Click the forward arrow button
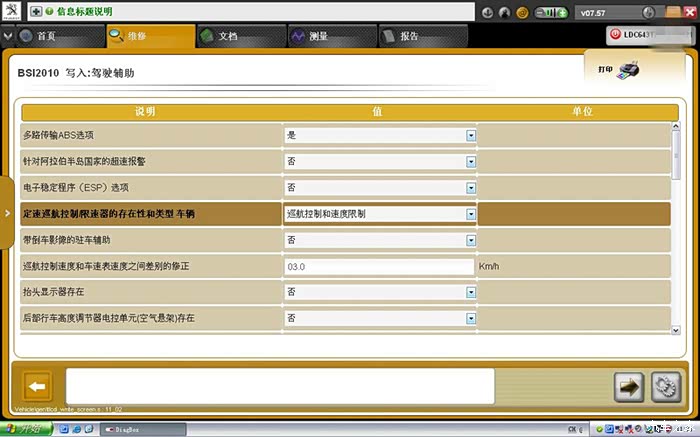The image size is (700, 437). click(630, 386)
